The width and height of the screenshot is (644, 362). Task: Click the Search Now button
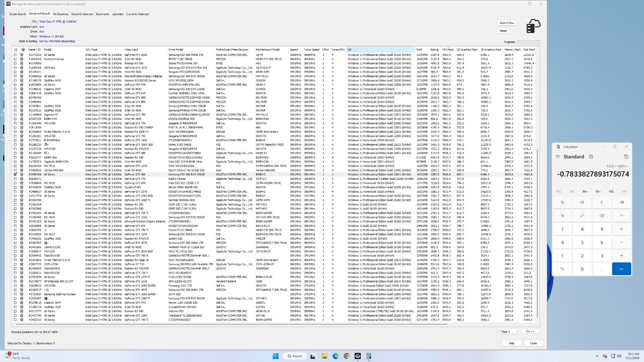(x=507, y=23)
